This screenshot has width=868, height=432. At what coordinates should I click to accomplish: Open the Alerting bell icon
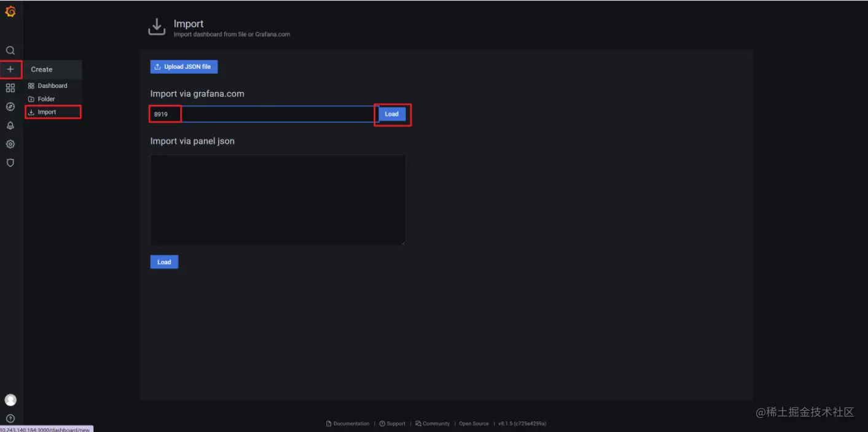pyautogui.click(x=10, y=125)
